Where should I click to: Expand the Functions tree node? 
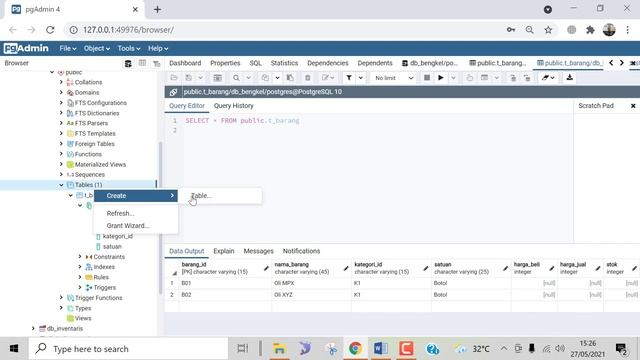61,154
